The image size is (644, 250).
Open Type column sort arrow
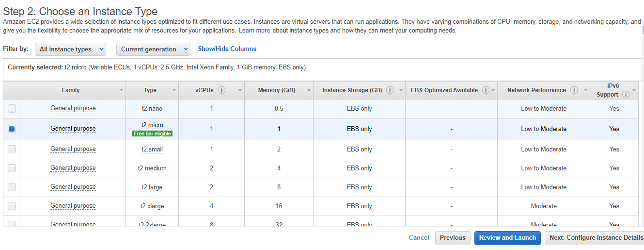[174, 91]
